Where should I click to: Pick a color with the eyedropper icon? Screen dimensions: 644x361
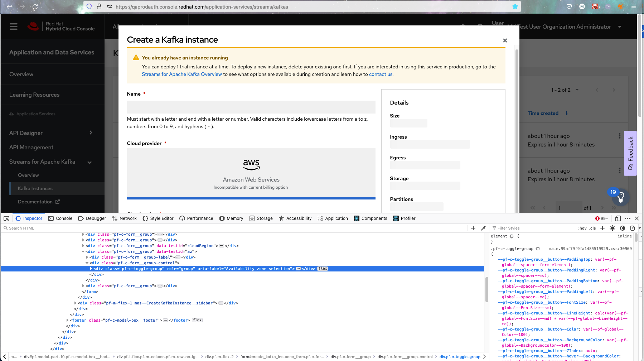(x=483, y=228)
